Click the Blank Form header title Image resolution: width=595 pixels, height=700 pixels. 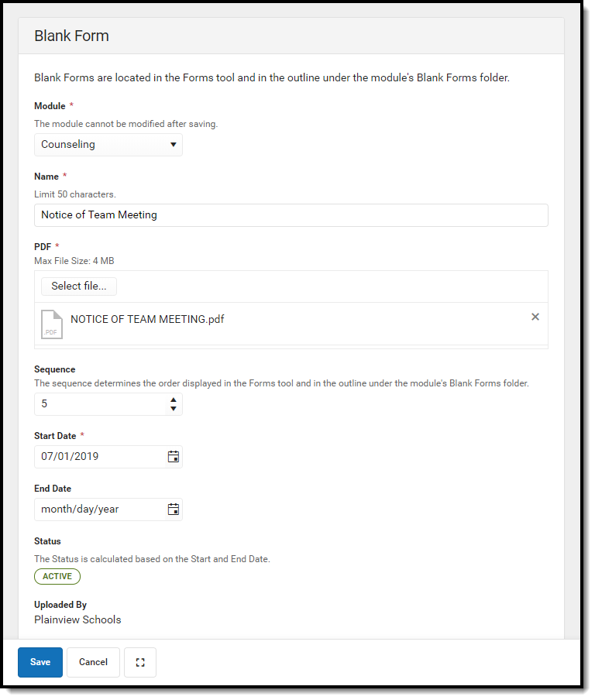71,36
